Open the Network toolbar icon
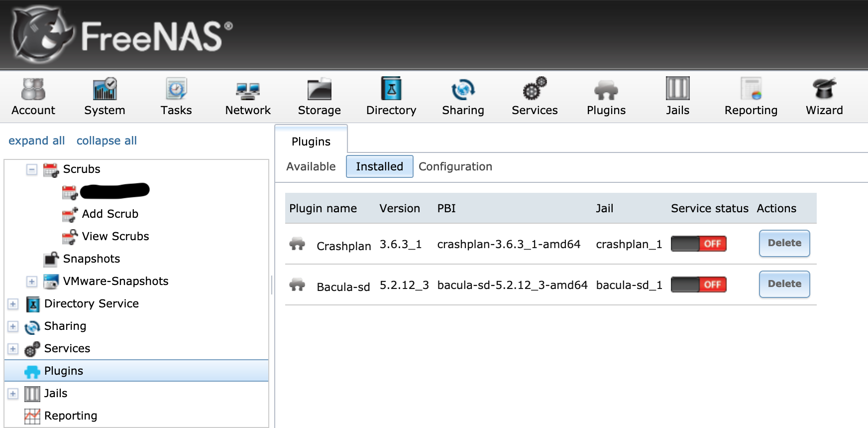 click(248, 91)
